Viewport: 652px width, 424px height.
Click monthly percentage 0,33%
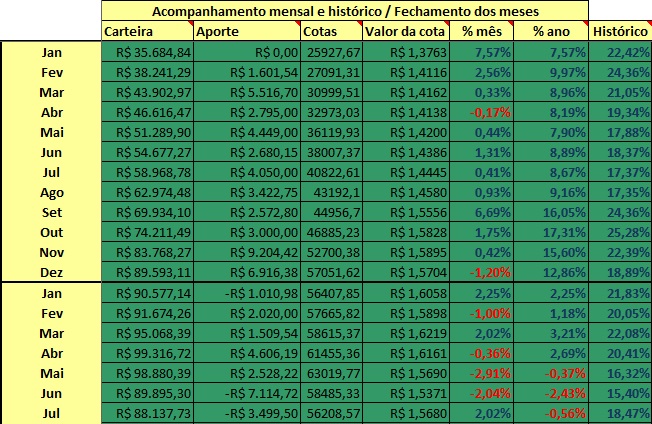tap(482, 92)
